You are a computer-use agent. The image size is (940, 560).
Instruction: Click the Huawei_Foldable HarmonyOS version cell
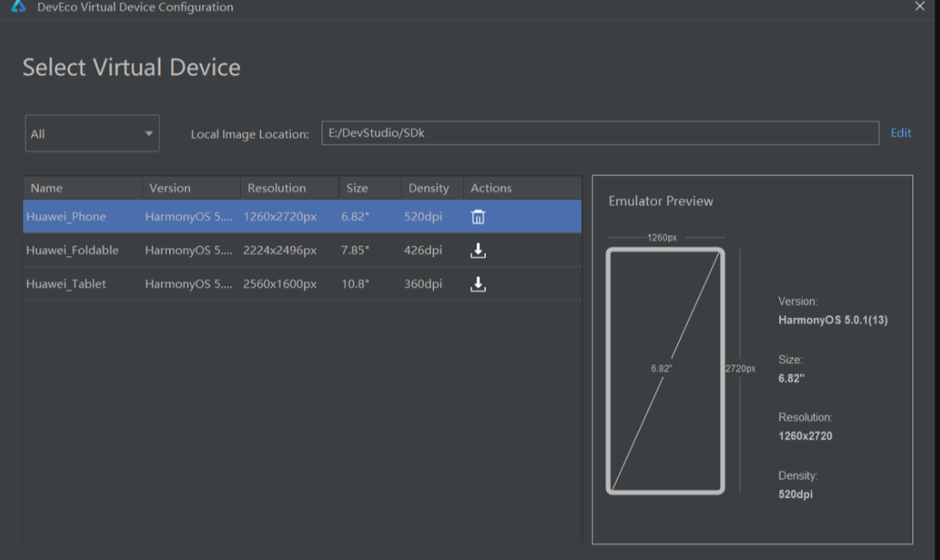click(189, 250)
